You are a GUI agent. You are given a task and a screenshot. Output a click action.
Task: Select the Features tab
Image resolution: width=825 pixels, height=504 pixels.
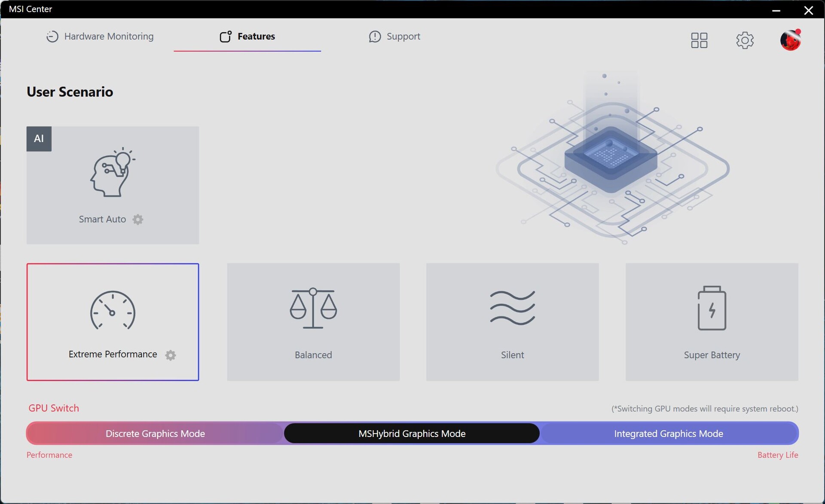(x=247, y=37)
